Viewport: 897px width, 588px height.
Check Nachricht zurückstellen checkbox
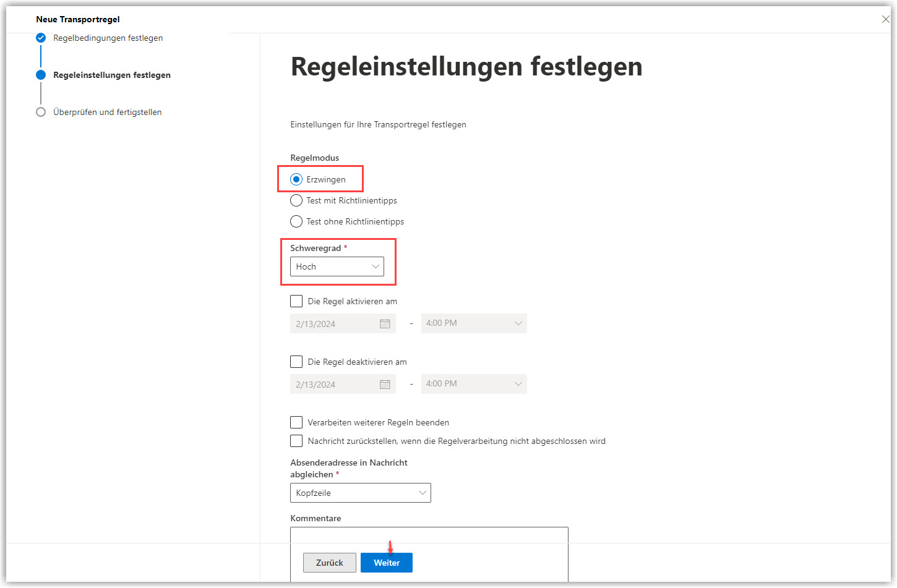tap(296, 441)
